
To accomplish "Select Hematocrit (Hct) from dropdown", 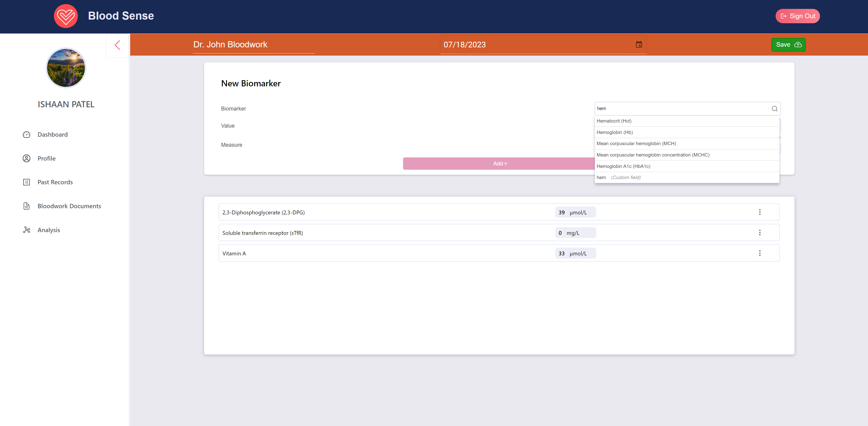I will (x=614, y=121).
